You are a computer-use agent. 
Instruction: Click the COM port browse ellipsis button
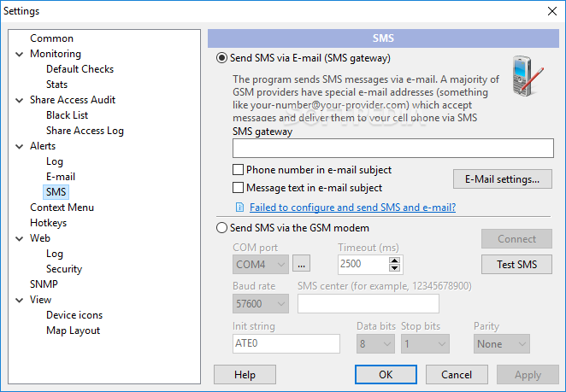pyautogui.click(x=302, y=264)
